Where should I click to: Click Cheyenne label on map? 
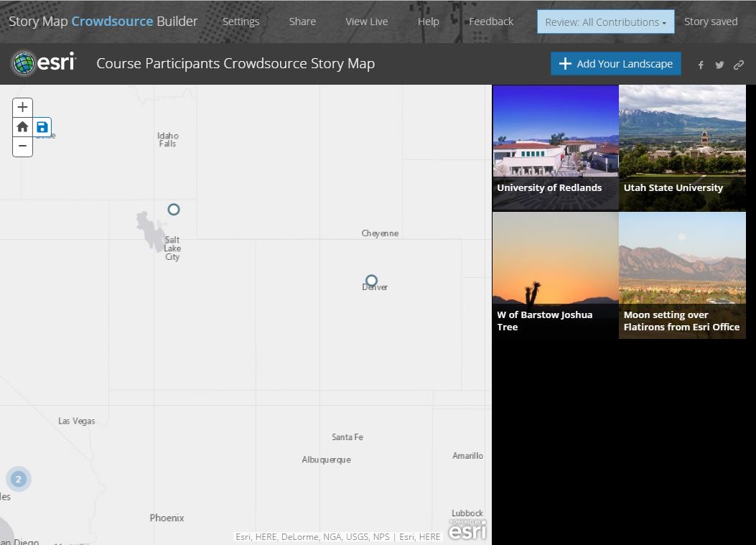[x=380, y=233]
